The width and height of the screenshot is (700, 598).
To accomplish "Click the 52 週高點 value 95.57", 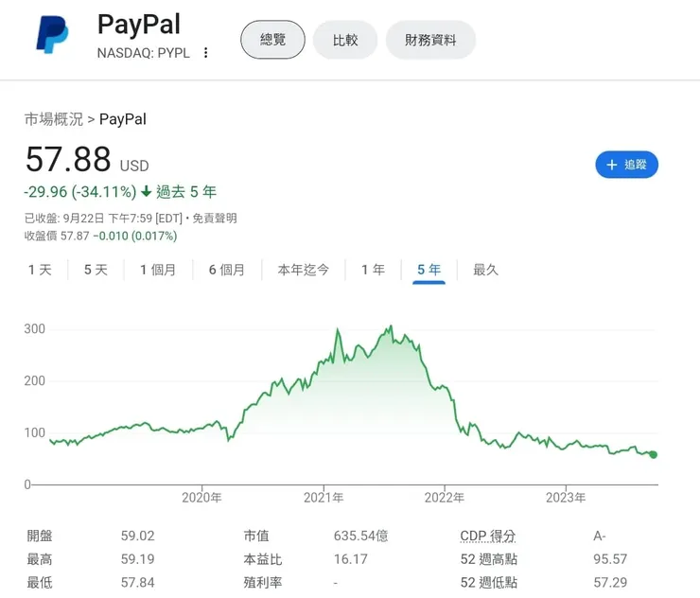I will [x=610, y=559].
